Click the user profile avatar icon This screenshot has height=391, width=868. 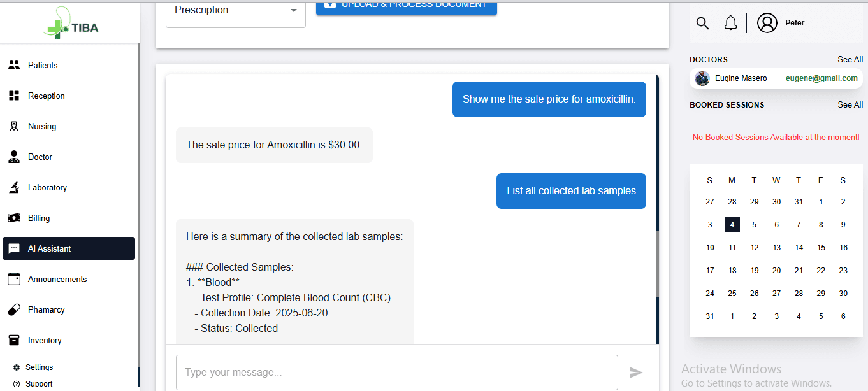pos(767,24)
